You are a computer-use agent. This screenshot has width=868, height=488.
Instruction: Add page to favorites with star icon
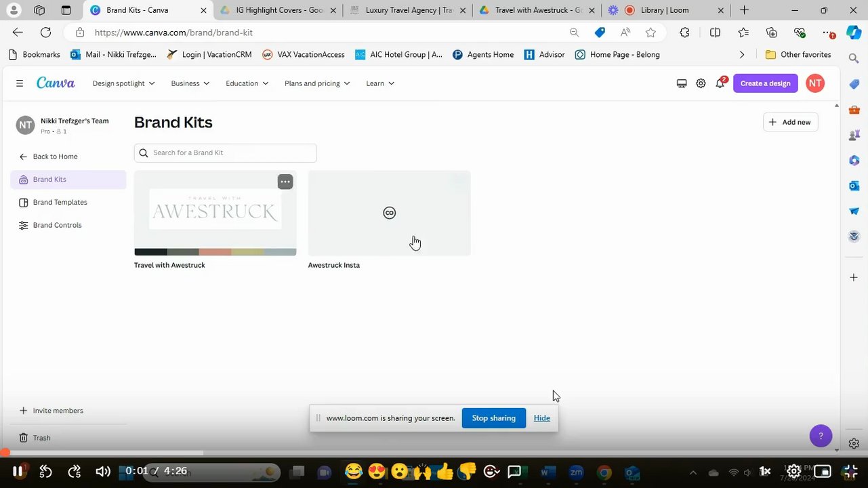coord(650,33)
